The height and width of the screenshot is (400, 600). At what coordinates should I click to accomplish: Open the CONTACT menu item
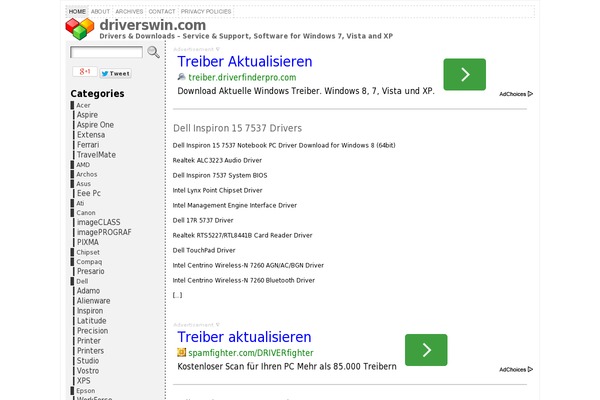161,11
